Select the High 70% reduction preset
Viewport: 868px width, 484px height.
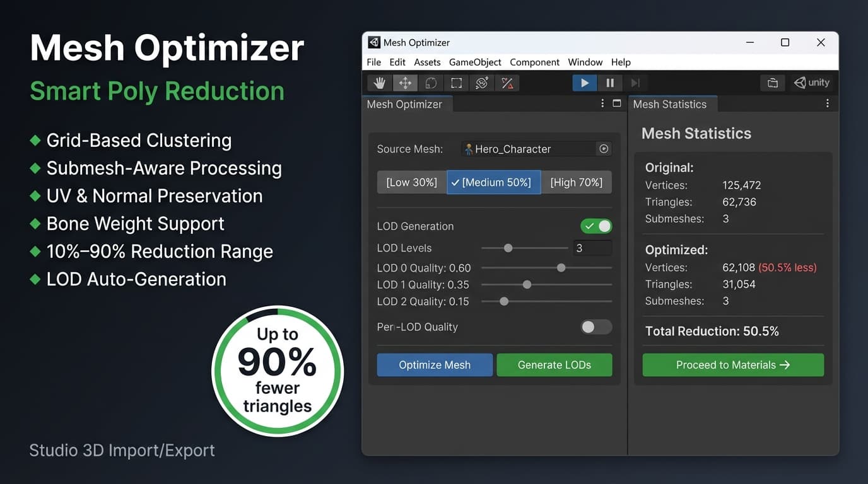577,182
